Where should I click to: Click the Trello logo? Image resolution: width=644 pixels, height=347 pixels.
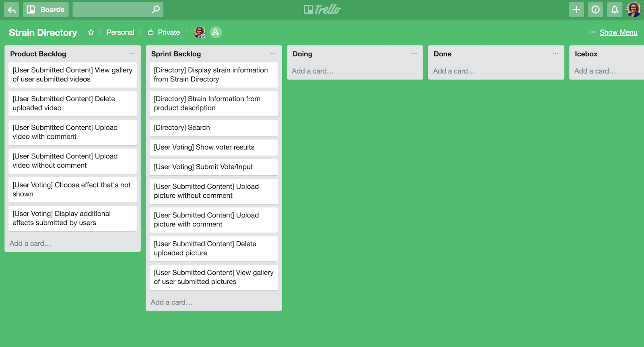point(322,9)
